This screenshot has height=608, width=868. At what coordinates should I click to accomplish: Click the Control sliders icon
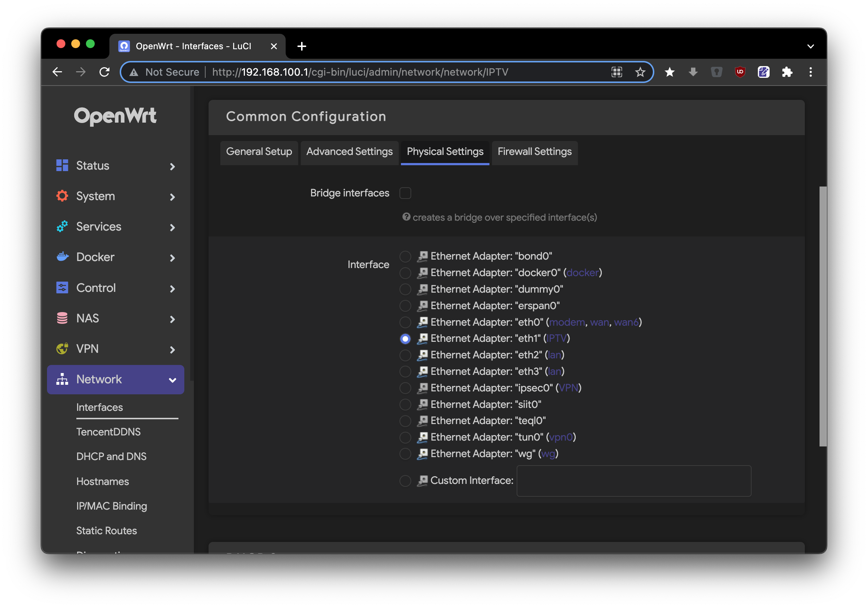tap(62, 287)
